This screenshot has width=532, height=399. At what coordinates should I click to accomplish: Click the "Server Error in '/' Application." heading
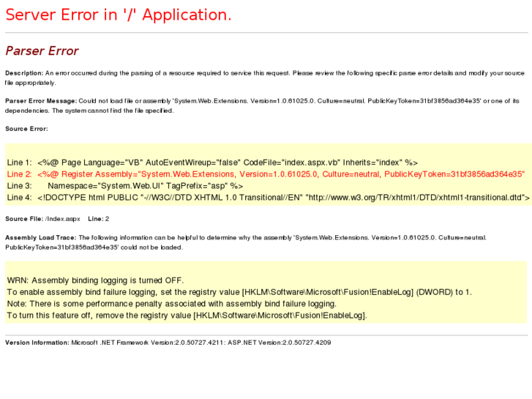pyautogui.click(x=119, y=15)
